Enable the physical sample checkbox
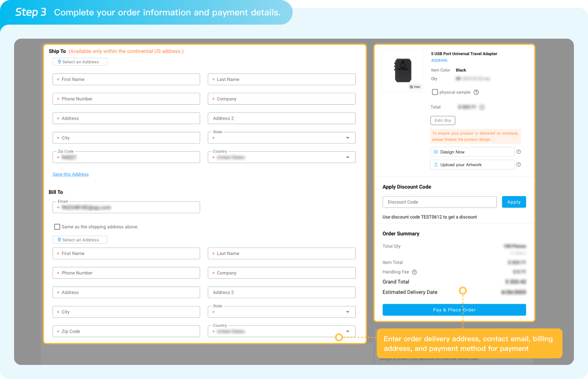Screen dimensions: 588x379 point(435,92)
